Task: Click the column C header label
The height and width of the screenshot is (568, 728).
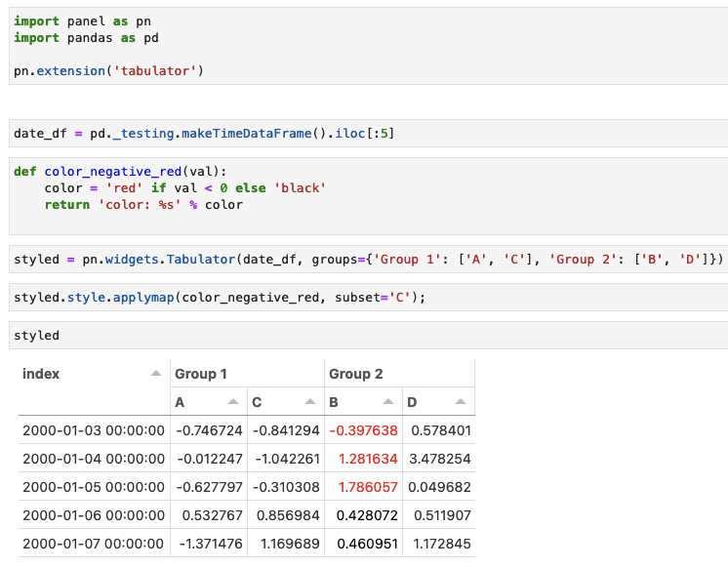Action: (257, 402)
